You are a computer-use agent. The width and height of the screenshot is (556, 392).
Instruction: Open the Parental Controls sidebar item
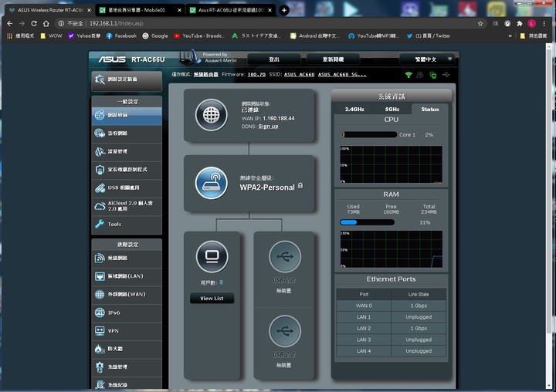click(127, 170)
